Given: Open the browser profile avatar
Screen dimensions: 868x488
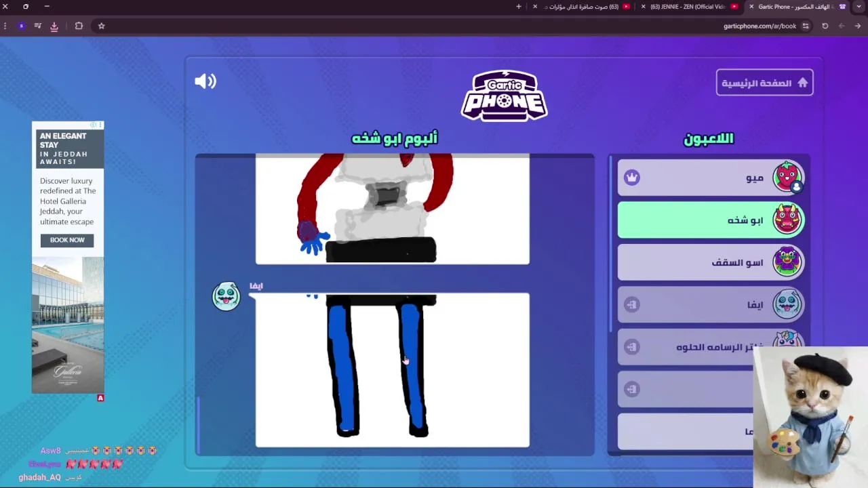Looking at the screenshot, I should [21, 26].
